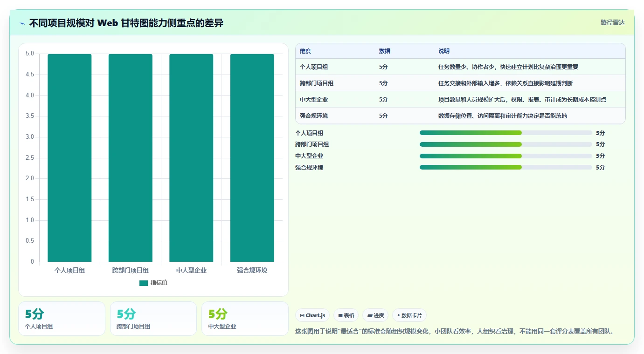Click the lightning icon beside the title
Viewport: 644px width, 354px height.
[22, 23]
